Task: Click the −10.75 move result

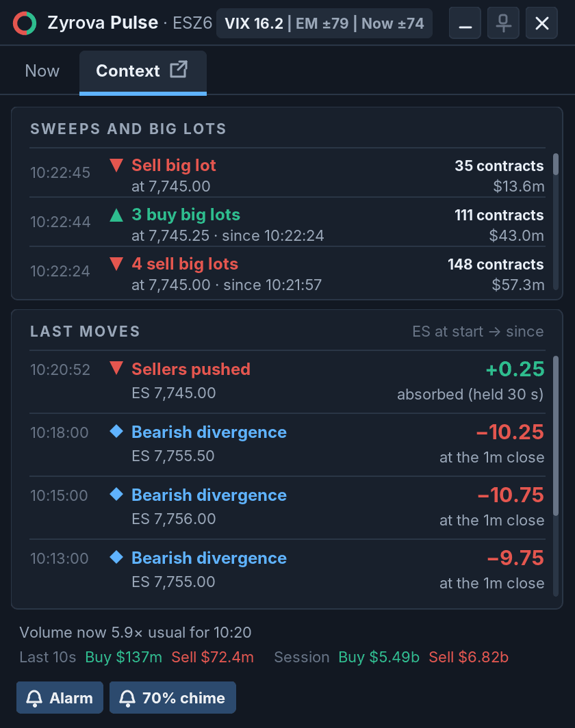Action: coord(511,495)
